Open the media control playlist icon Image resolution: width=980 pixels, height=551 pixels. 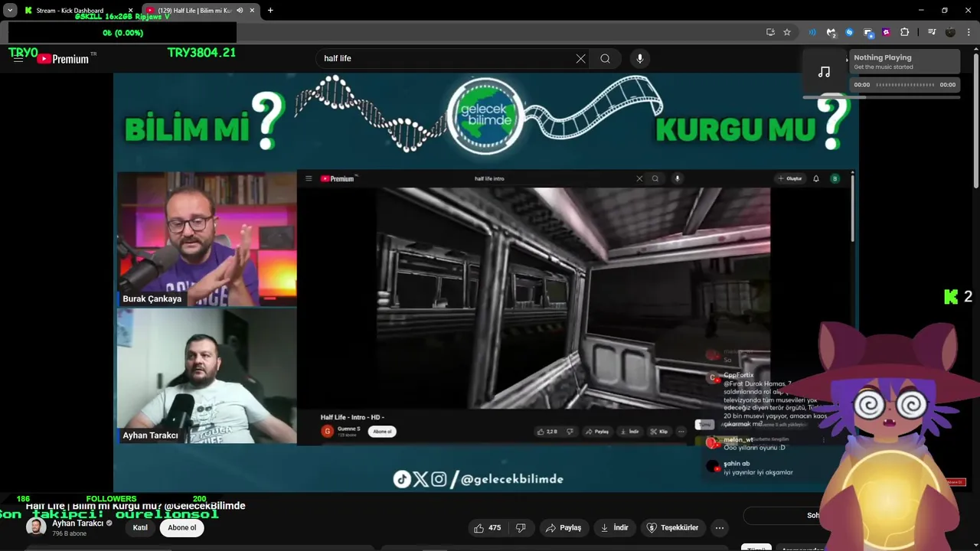[932, 32]
